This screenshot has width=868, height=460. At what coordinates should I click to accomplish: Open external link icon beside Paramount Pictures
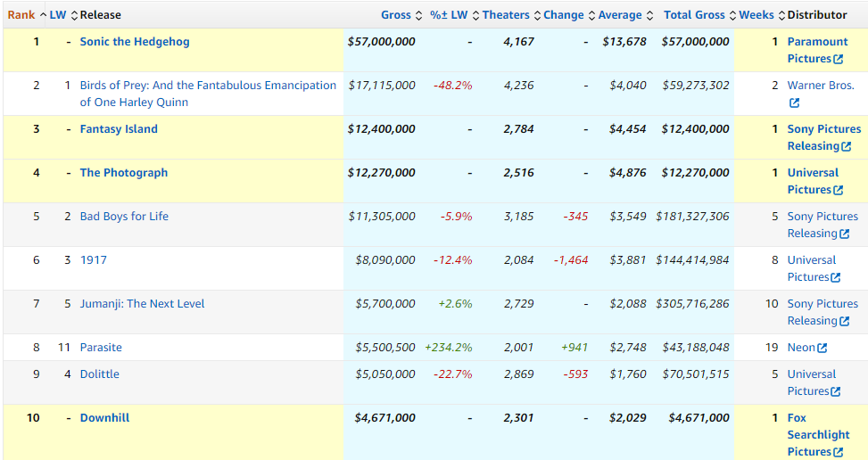(x=838, y=60)
